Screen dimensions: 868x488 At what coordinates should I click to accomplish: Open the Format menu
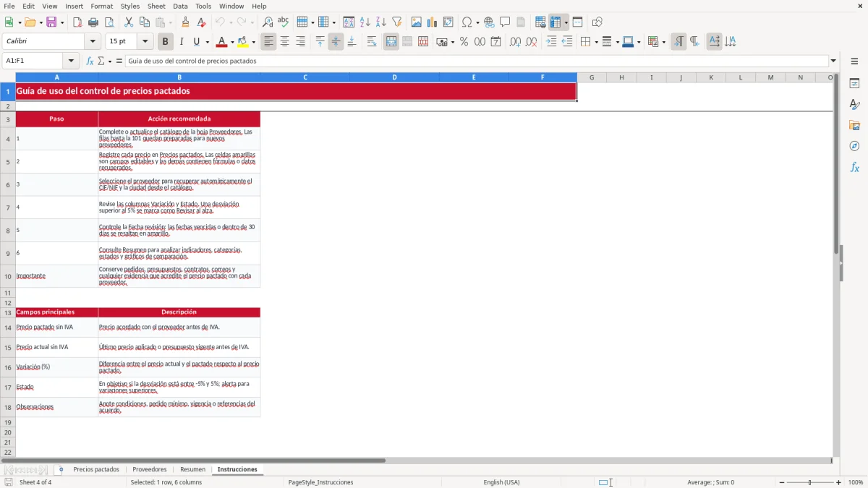tap(102, 6)
